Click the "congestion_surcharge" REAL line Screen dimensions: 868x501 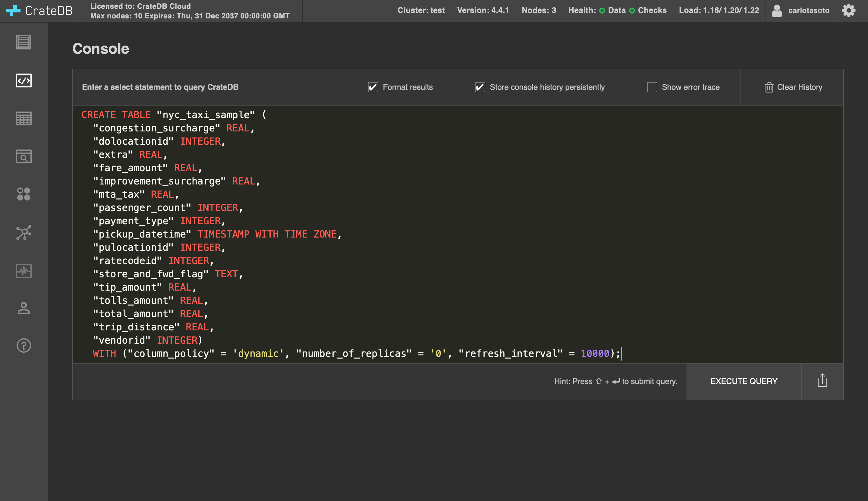[174, 128]
